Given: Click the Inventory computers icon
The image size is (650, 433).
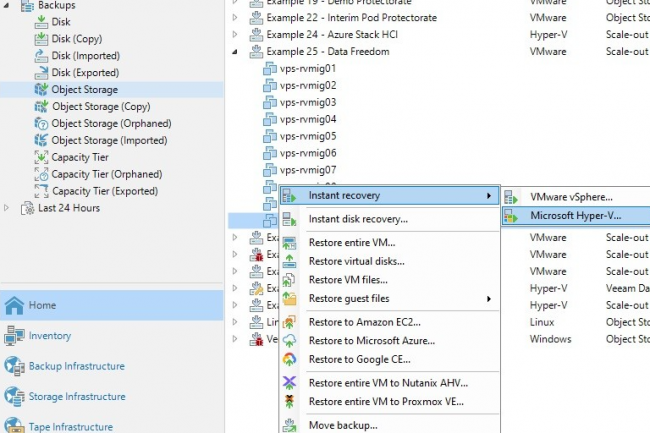Looking at the screenshot, I should tap(14, 336).
